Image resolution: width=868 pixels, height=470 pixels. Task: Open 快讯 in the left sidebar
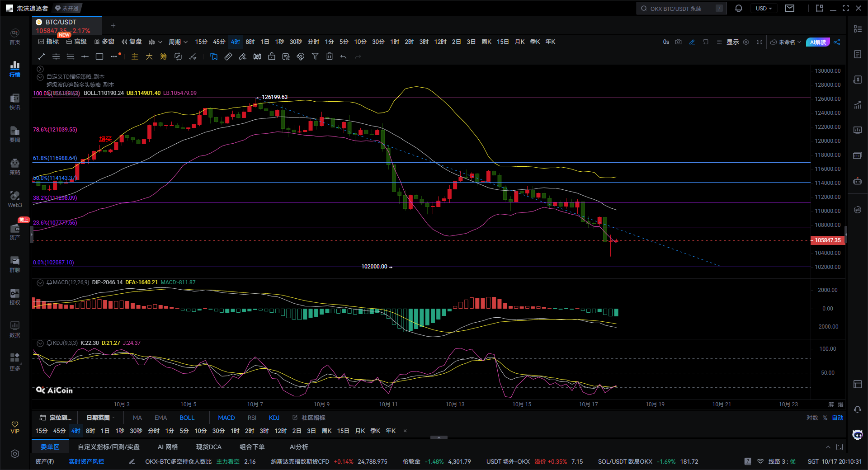pyautogui.click(x=15, y=102)
